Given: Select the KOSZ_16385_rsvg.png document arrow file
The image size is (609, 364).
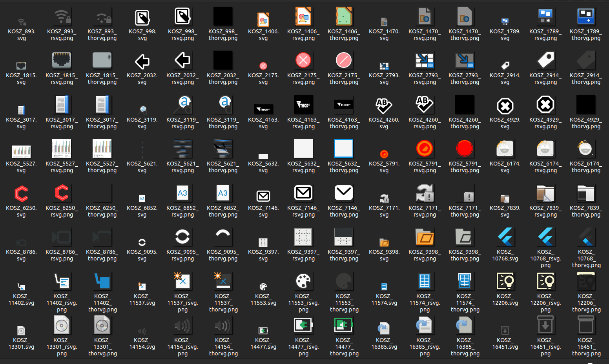Looking at the screenshot, I should tap(425, 325).
